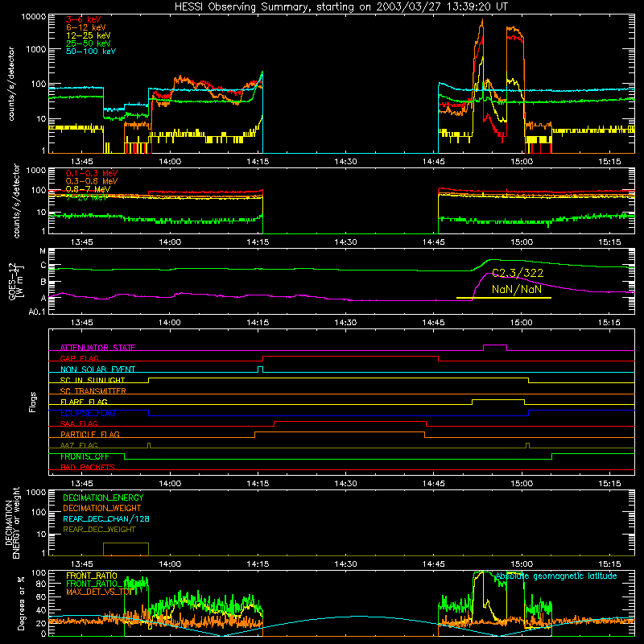Select the DECIMATION_ENERGY legend label
This screenshot has width=644, height=644.
pos(103,497)
